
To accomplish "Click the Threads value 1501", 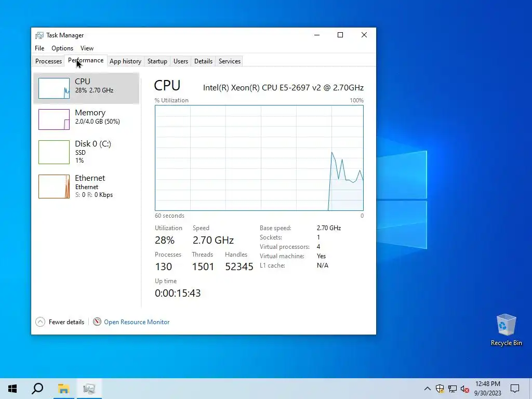I will pos(203,267).
